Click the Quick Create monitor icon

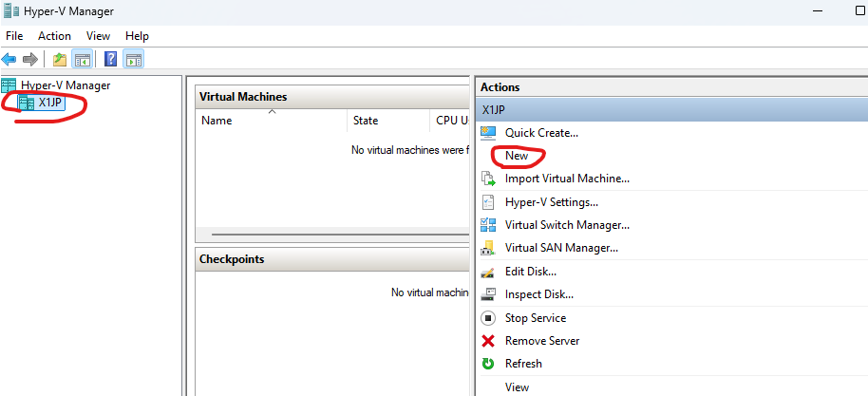tap(488, 133)
